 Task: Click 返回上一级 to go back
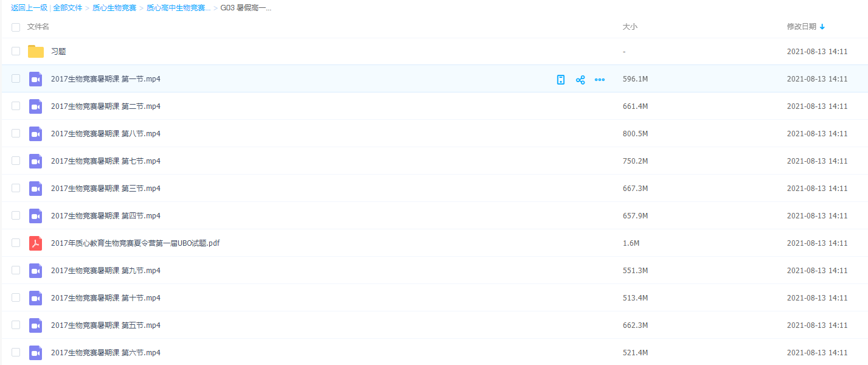point(29,8)
